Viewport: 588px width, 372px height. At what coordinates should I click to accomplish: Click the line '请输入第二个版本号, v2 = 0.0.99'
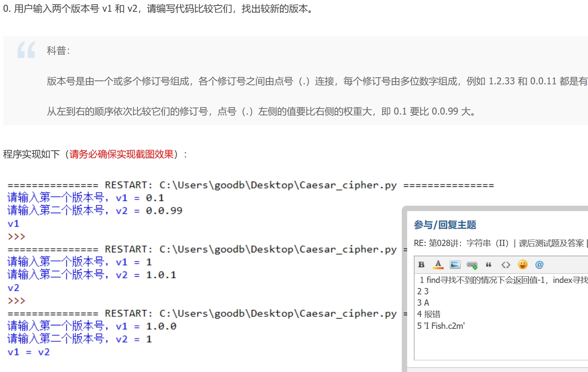(x=95, y=211)
